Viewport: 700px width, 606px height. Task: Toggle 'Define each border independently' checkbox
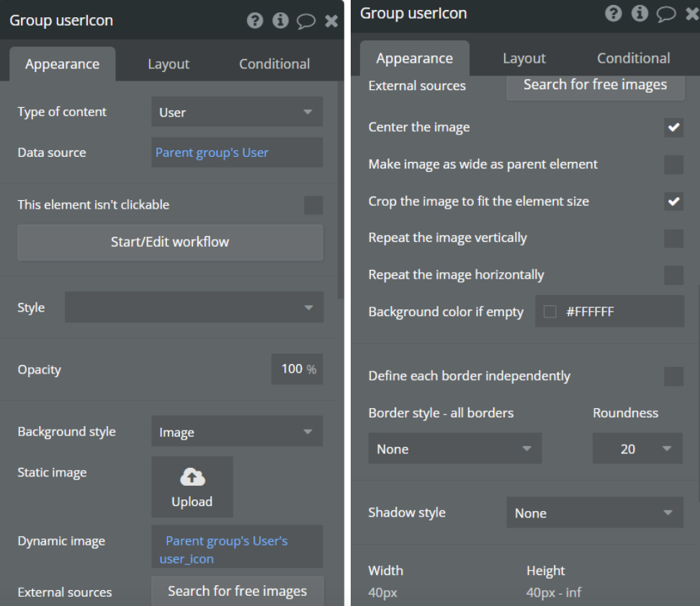tap(673, 376)
